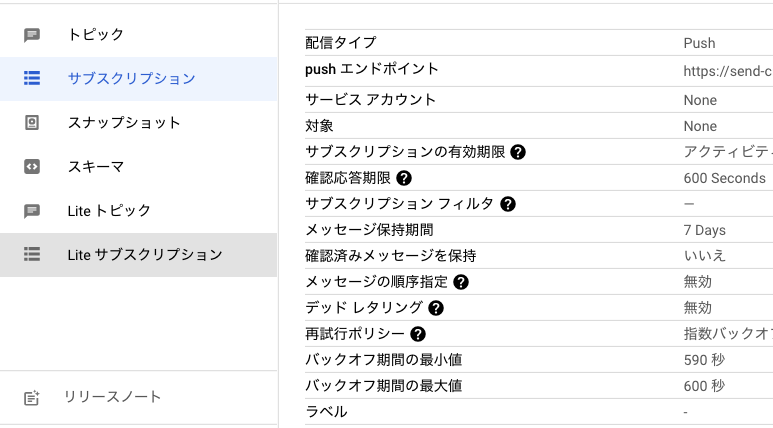Click the push endpoint URL value
773x428 pixels.
[x=727, y=71]
